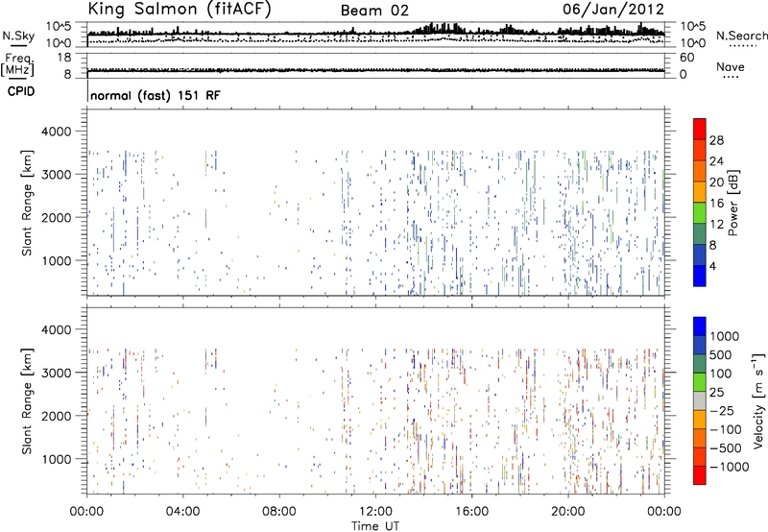Click the '60' Nave axis tick
The image size is (768, 532).
(686, 58)
